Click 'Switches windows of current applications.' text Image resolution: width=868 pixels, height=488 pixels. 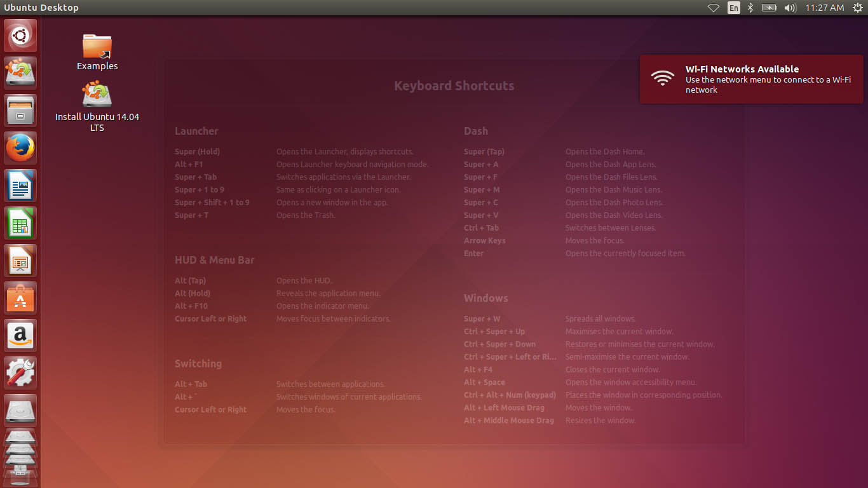coord(349,397)
